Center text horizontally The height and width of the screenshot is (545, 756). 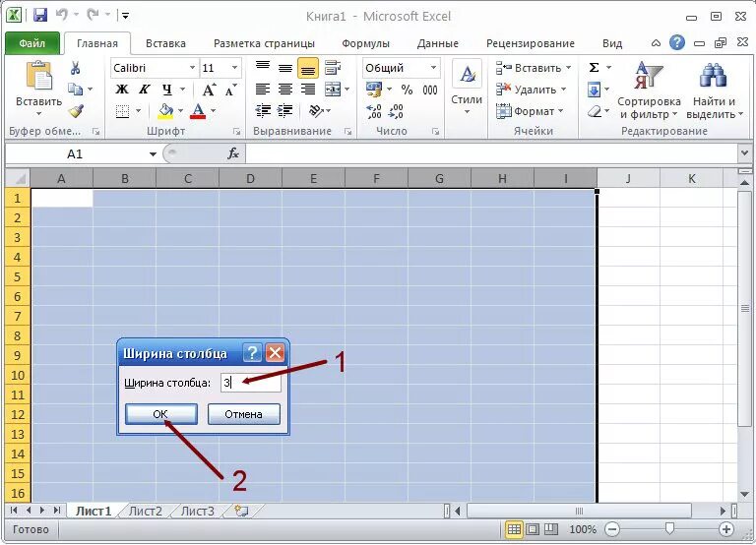(285, 90)
